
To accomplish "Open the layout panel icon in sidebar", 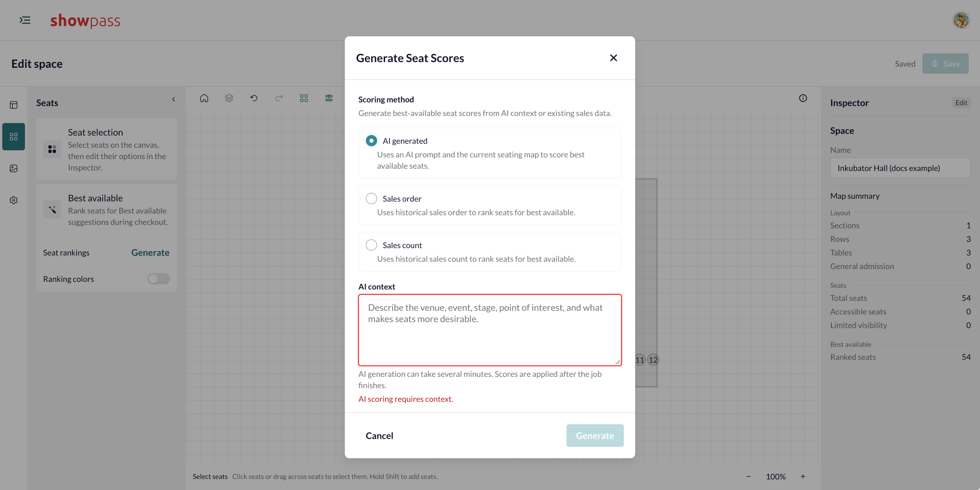I will pos(14,105).
